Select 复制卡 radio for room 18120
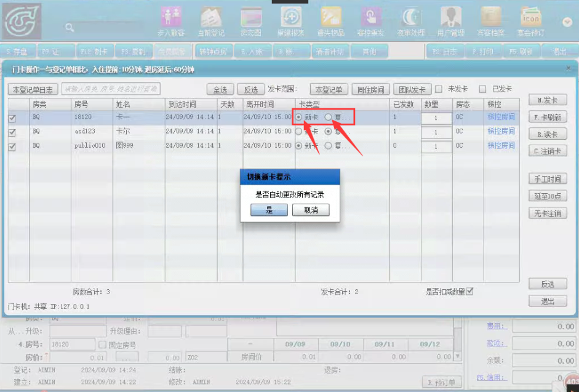This screenshot has width=579, height=392. coord(328,117)
